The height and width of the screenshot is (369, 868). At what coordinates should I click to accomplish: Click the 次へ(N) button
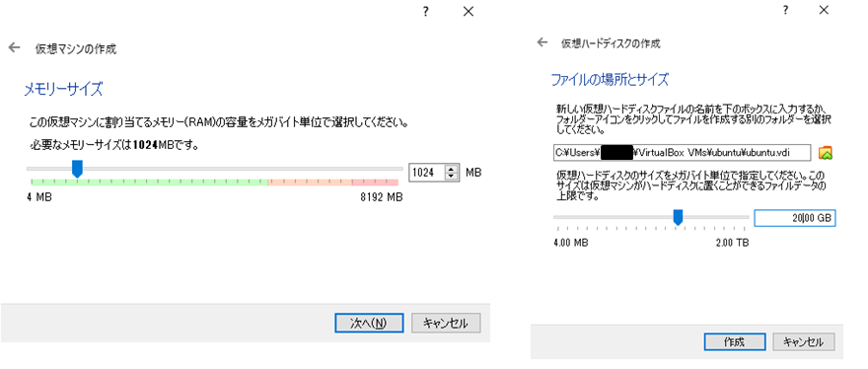[x=369, y=323]
